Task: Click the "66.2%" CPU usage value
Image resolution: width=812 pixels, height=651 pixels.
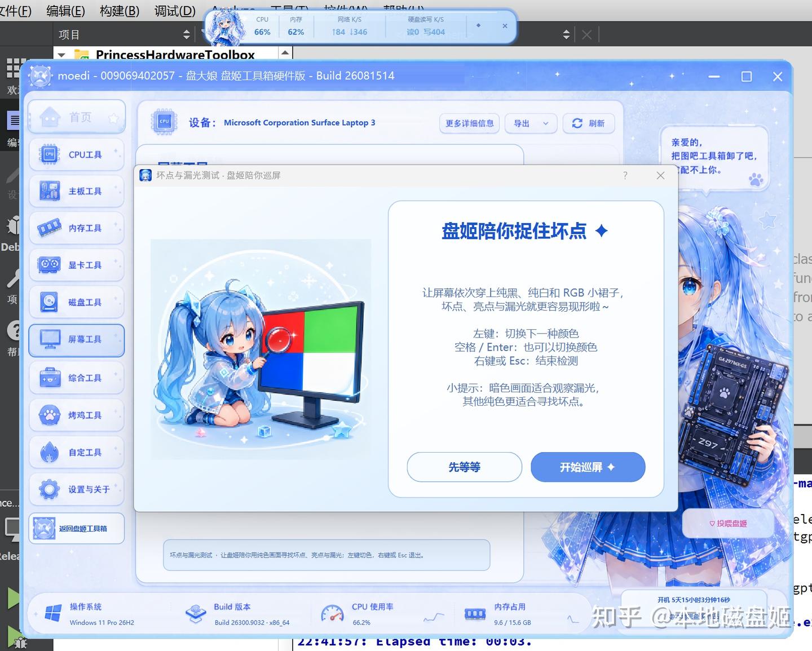Action: coord(361,623)
